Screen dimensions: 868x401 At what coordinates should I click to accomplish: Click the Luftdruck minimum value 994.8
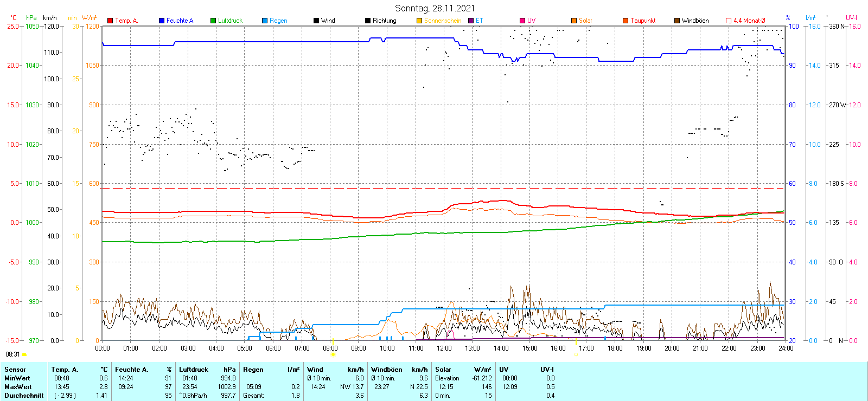point(228,378)
